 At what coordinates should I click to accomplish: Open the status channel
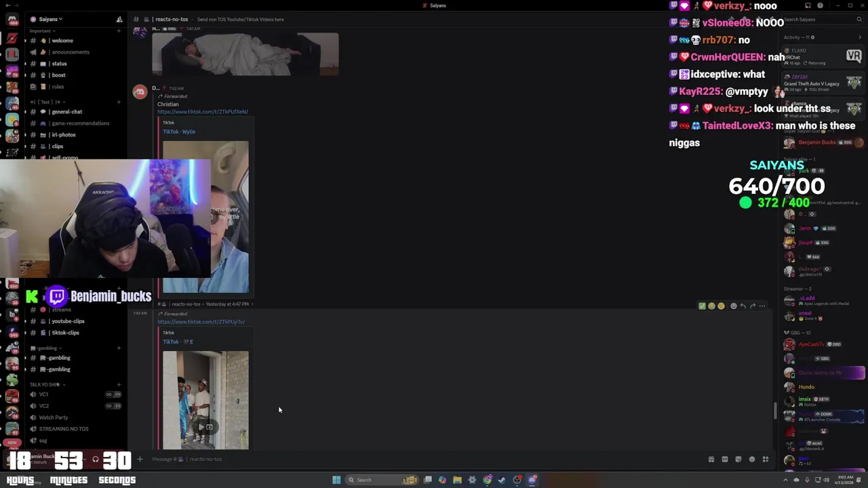coord(73,64)
